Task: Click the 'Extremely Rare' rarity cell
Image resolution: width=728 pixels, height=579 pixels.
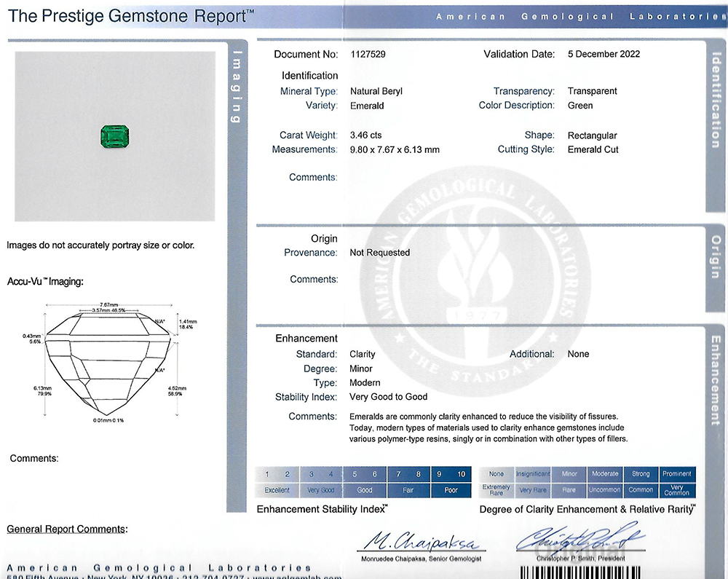Action: (x=496, y=490)
